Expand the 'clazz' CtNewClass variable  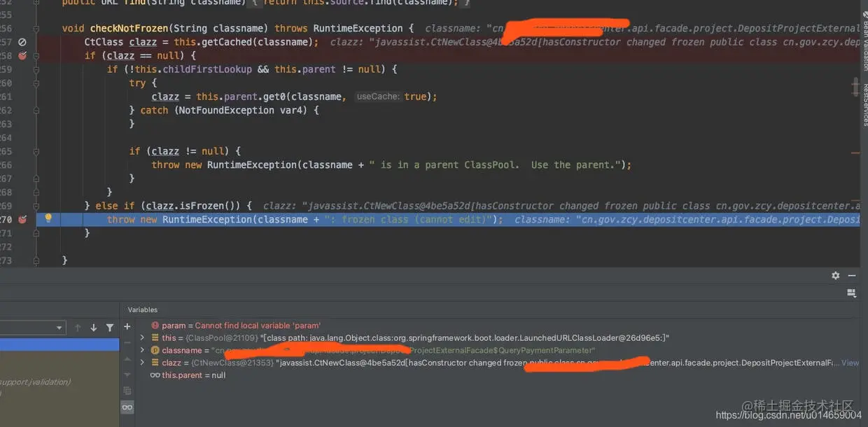click(x=142, y=363)
